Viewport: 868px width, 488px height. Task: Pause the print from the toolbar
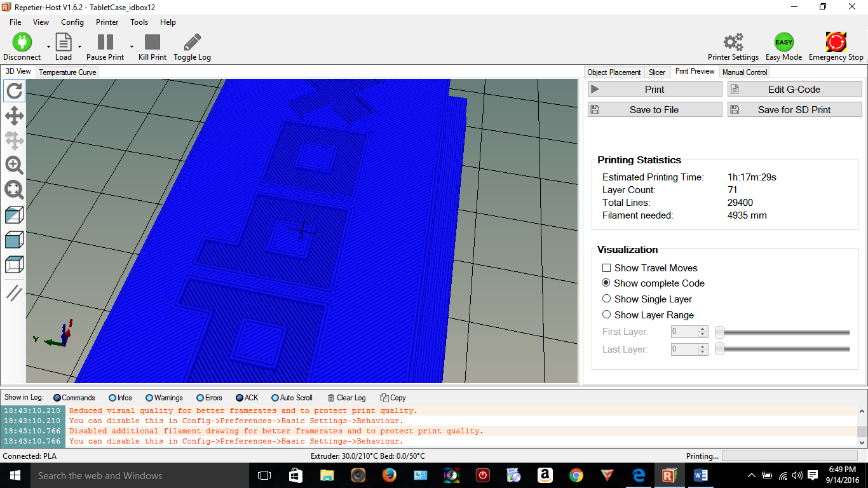105,43
